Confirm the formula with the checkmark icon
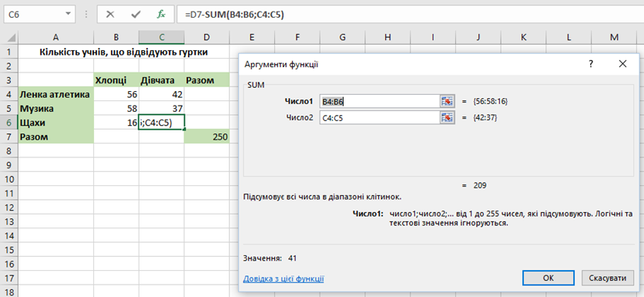 (x=136, y=15)
